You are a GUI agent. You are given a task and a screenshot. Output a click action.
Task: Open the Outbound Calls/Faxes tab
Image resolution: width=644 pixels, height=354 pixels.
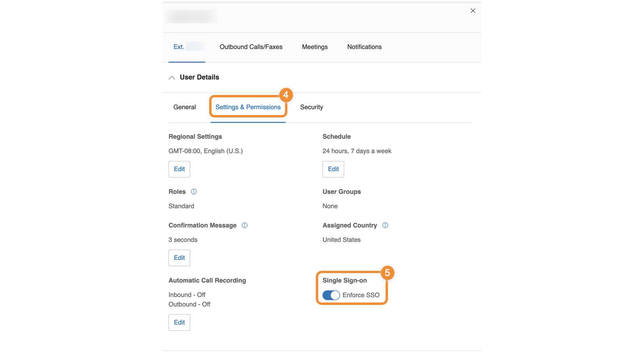pos(251,47)
